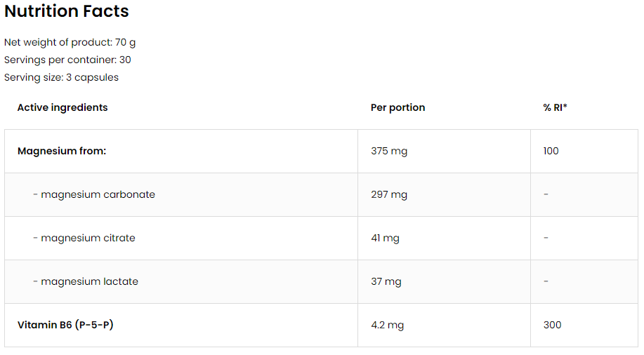
Task: Select the 'Magnesium from:' row label
Action: [x=62, y=151]
